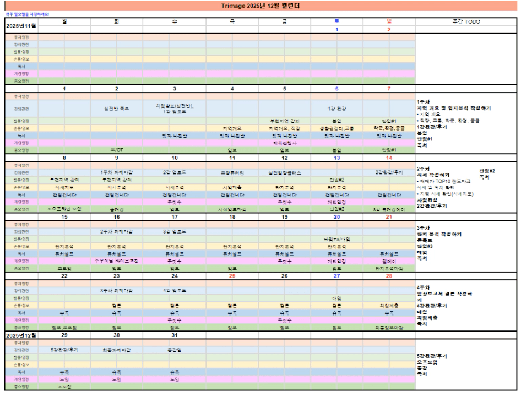Select the date cell 31
This screenshot has width=532, height=396.
click(x=175, y=335)
